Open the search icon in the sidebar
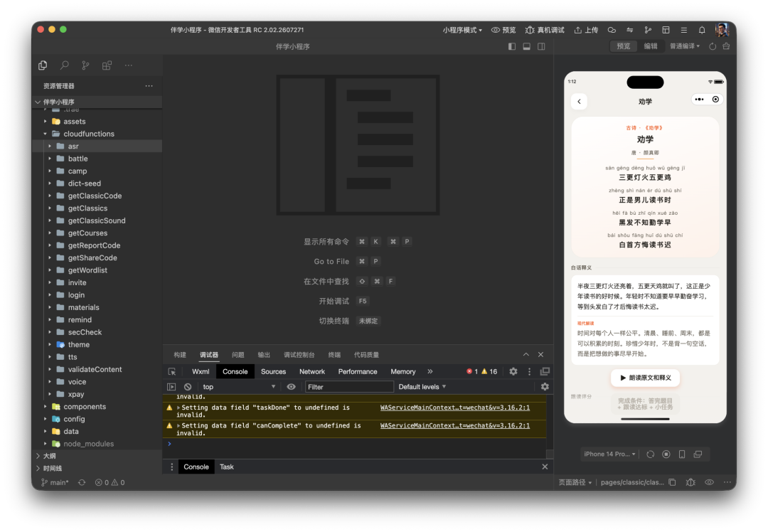768x532 pixels. (x=64, y=65)
